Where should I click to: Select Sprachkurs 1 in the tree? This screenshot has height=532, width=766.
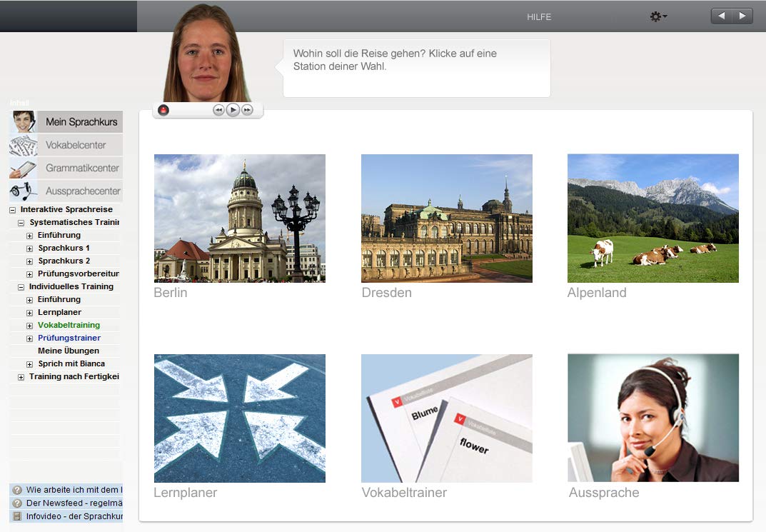[64, 248]
